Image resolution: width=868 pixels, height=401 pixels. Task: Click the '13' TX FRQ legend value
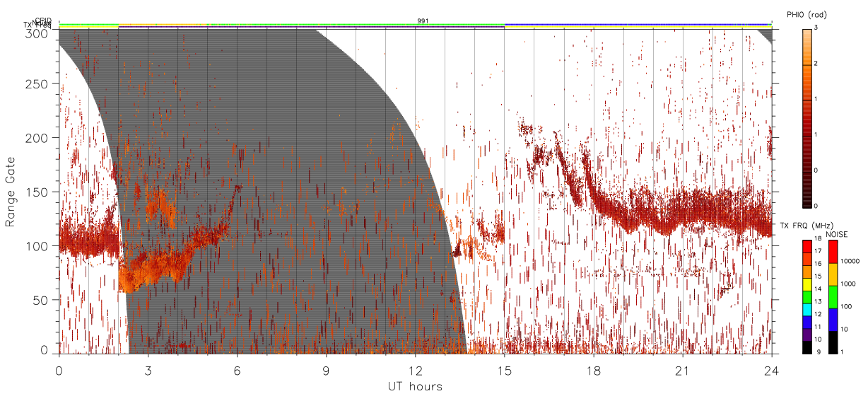pyautogui.click(x=816, y=302)
